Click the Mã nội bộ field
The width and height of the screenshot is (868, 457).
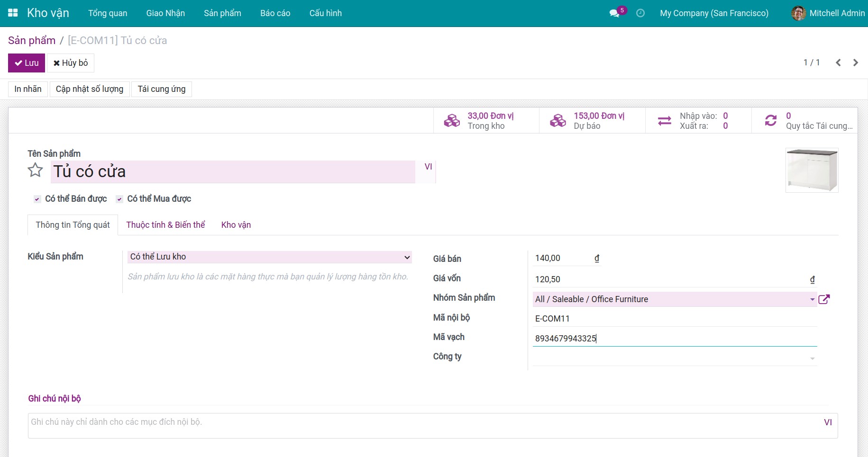click(675, 319)
